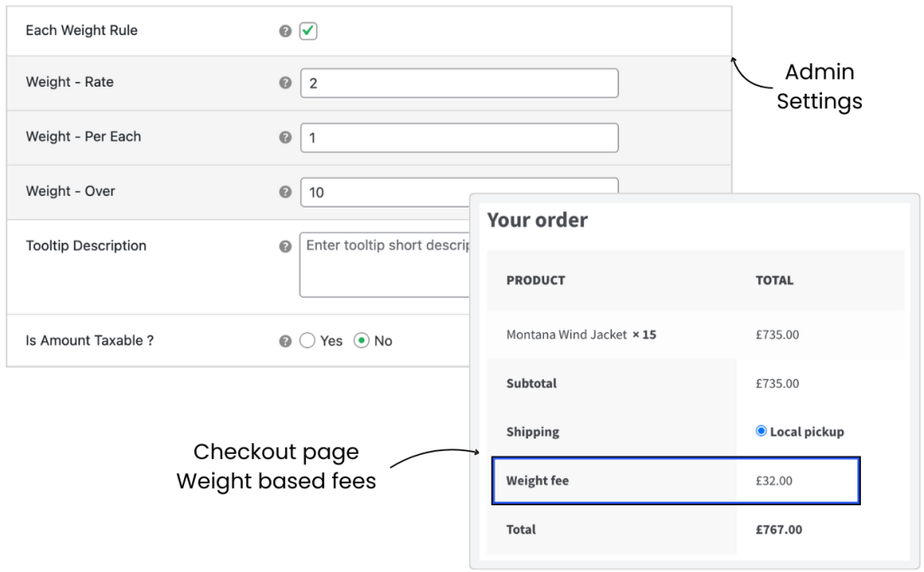Click into the Tooltip Description textarea
The width and height of the screenshot is (924, 572).
[x=384, y=264]
